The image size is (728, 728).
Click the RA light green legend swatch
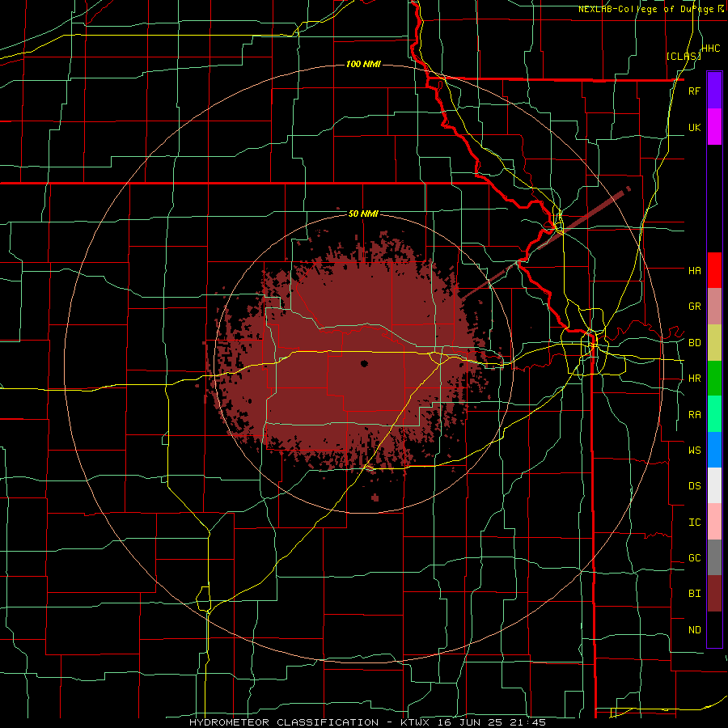(x=714, y=414)
